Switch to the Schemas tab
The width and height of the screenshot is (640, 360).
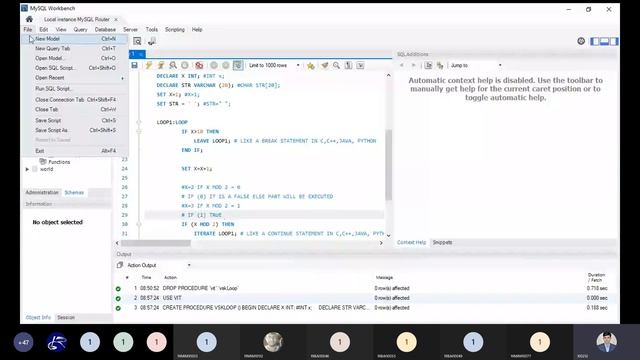[x=74, y=192]
